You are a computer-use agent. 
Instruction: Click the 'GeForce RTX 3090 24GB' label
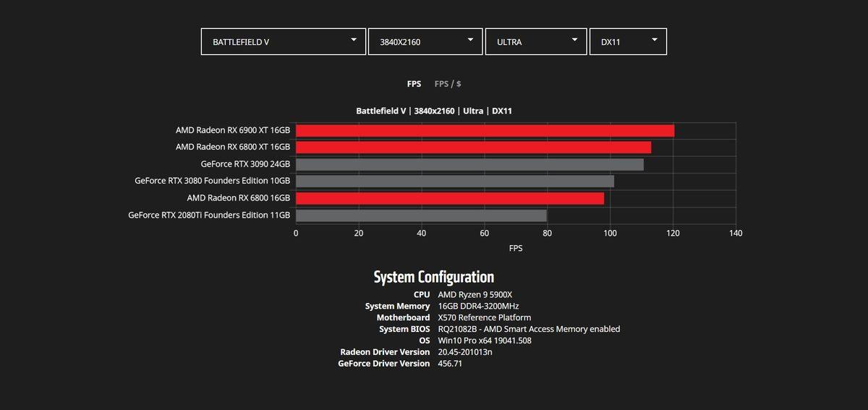point(245,164)
